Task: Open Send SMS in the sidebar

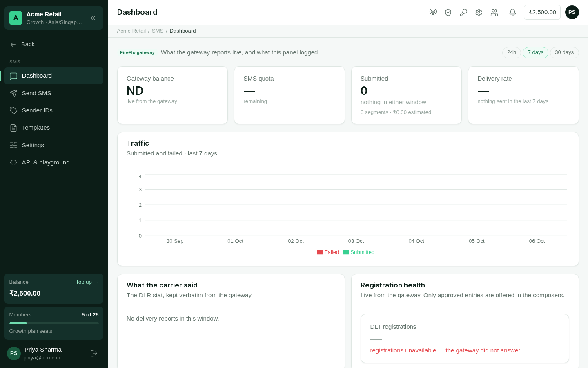Action: tap(54, 93)
